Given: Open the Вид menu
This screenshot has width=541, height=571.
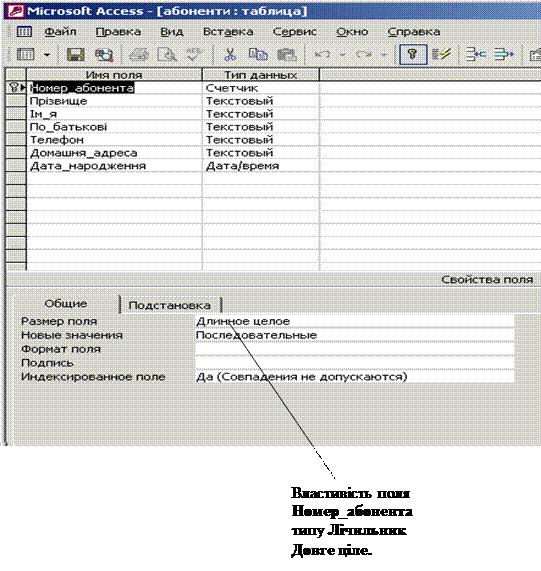Looking at the screenshot, I should click(172, 32).
